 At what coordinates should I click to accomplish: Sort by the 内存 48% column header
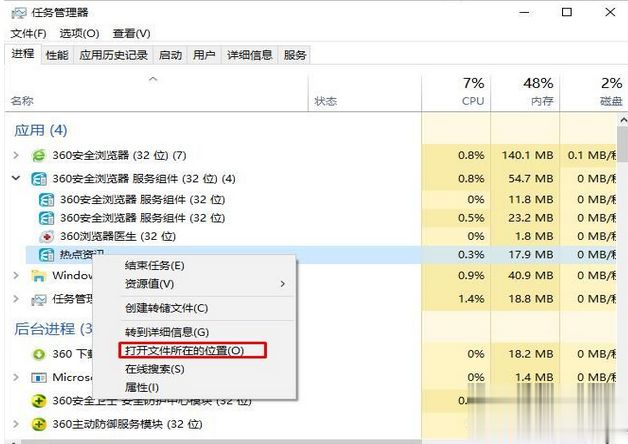(x=525, y=92)
